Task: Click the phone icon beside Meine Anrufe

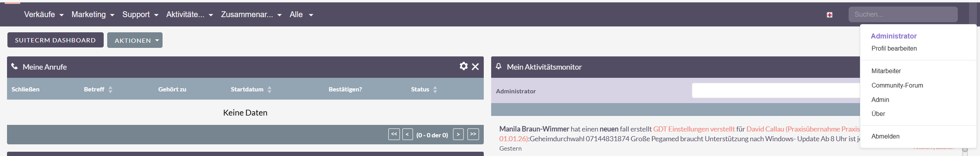Action: pyautogui.click(x=14, y=67)
